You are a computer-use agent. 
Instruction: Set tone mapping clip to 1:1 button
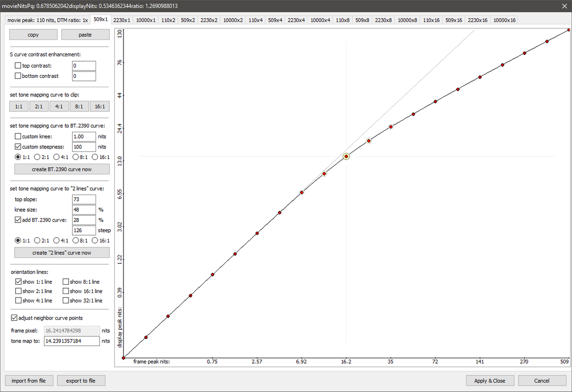19,106
